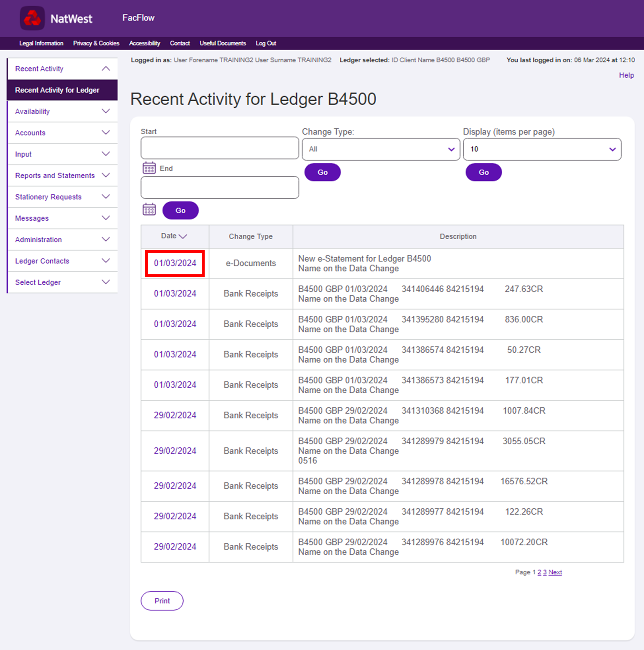This screenshot has height=650, width=644.
Task: Open the highlighted 01/03/2024 e-Documents date link
Action: point(175,263)
